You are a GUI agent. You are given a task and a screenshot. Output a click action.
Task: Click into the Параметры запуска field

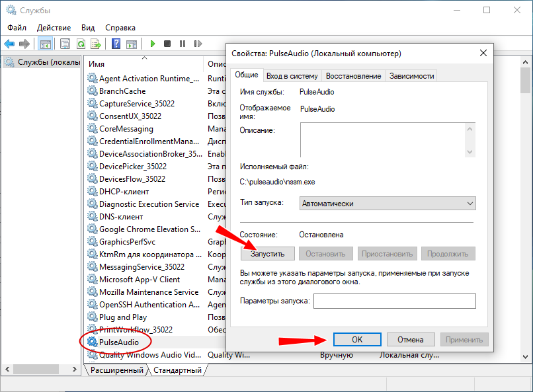(x=394, y=301)
